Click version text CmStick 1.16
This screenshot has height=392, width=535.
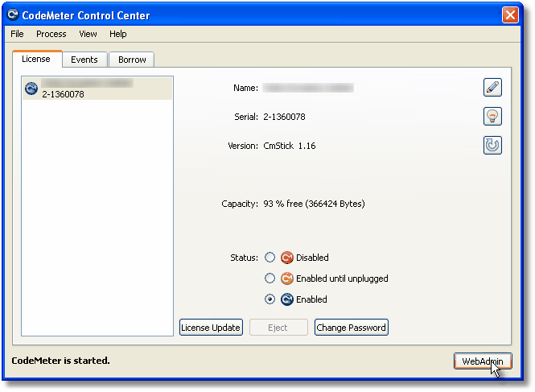point(290,146)
